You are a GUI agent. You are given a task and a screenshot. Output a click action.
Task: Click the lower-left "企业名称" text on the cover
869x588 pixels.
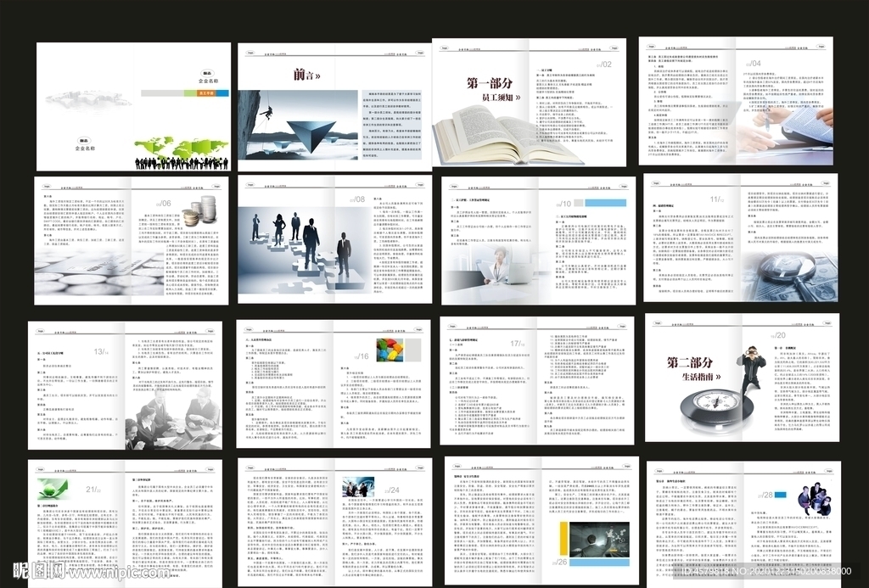(86, 148)
